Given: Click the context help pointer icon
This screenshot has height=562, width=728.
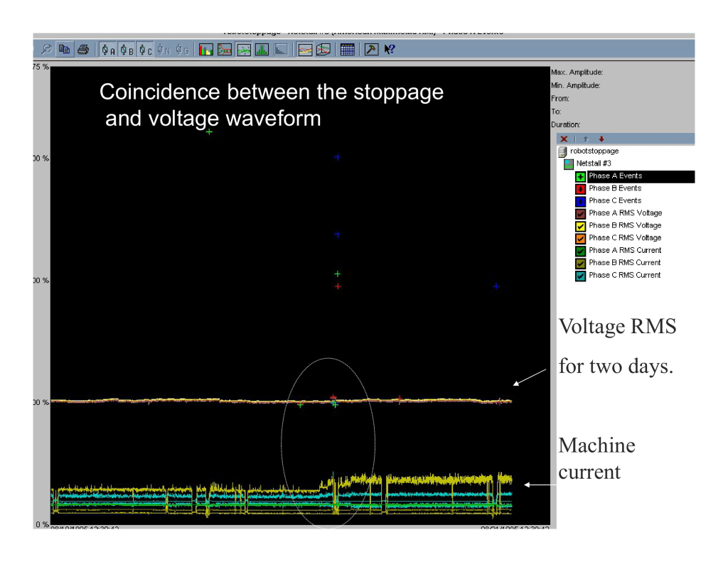Looking at the screenshot, I should (390, 50).
